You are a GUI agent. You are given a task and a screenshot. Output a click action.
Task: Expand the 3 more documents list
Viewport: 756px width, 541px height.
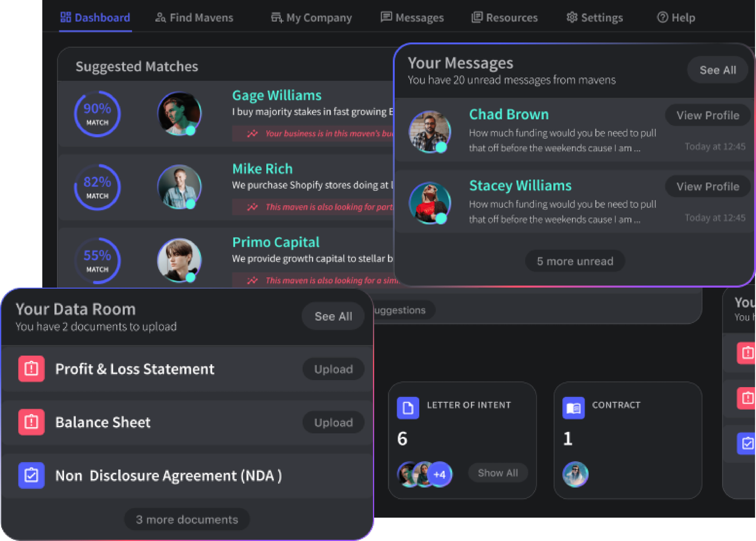click(187, 519)
